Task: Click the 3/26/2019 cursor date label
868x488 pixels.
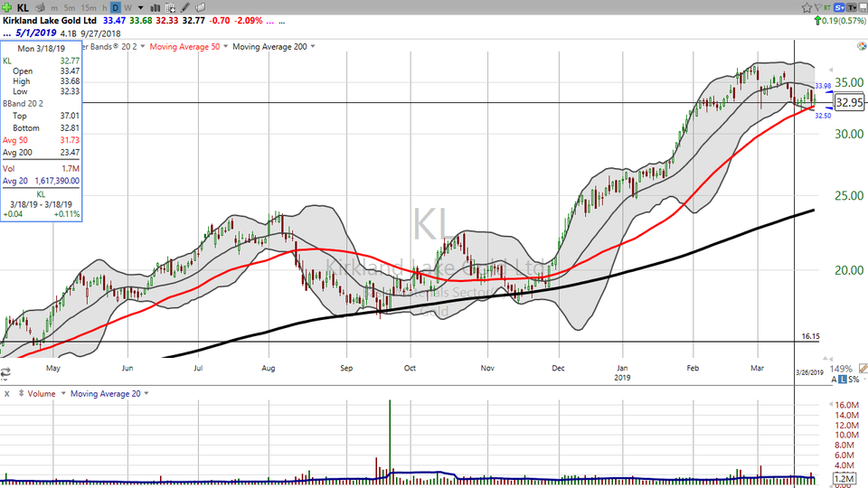Action: coord(809,372)
